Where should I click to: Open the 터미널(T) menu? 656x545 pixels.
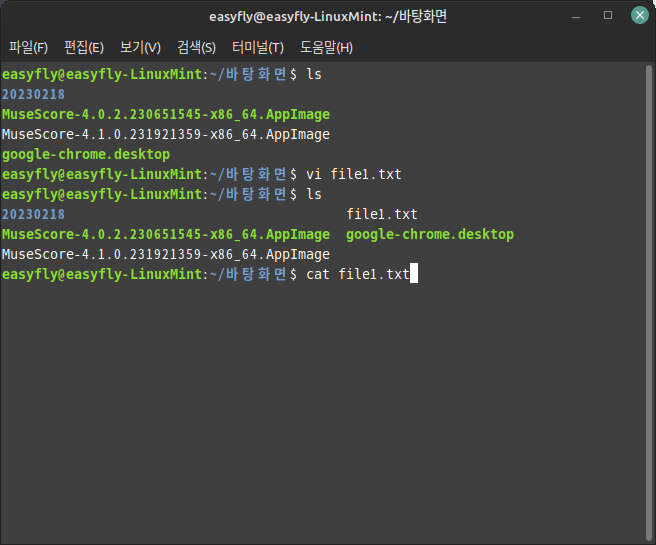coord(258,47)
